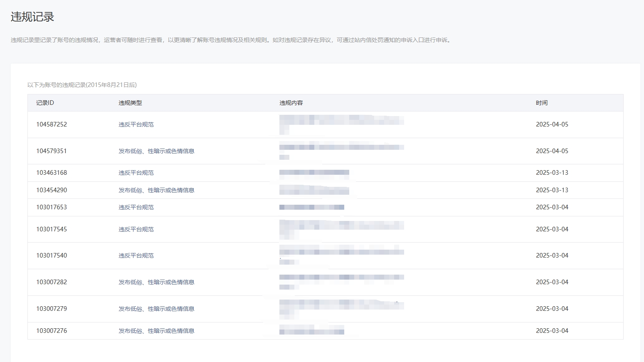
Task: Open violation type link for record 103007282
Action: tap(156, 282)
